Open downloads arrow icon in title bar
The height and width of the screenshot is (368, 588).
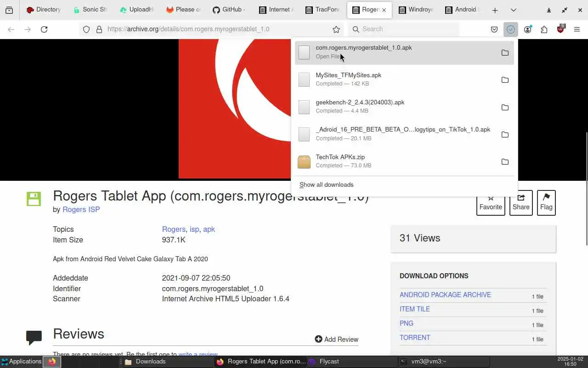[x=548, y=10]
